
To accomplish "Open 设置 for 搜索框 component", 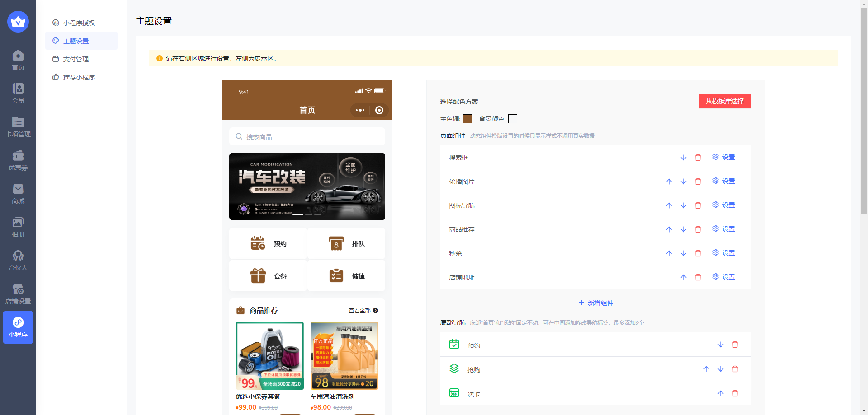I will coord(724,157).
